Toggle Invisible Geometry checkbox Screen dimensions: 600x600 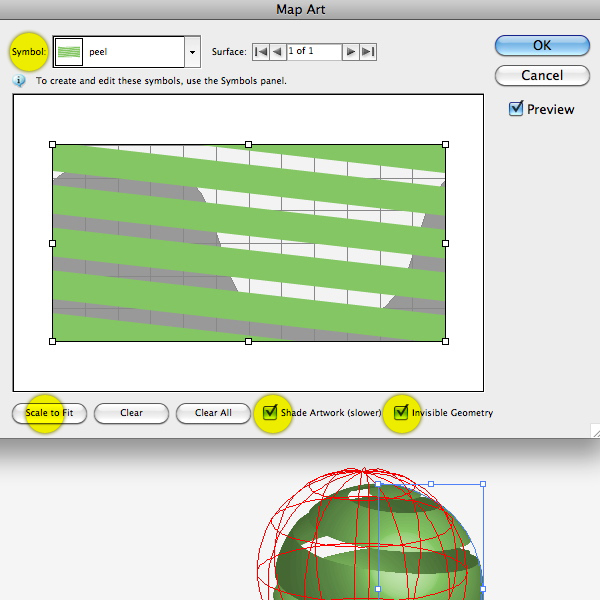click(401, 412)
